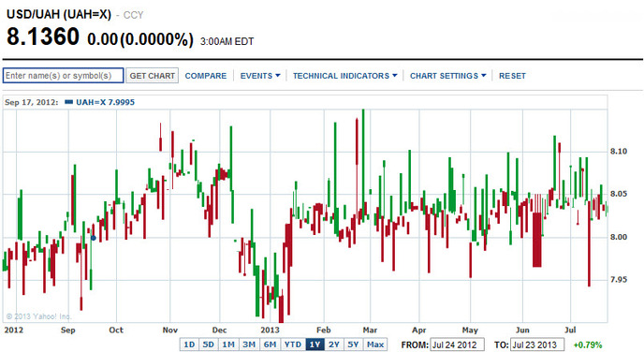Viewport: 644px width, 352px height.
Task: Edit the FROM date field
Action: coord(457,345)
